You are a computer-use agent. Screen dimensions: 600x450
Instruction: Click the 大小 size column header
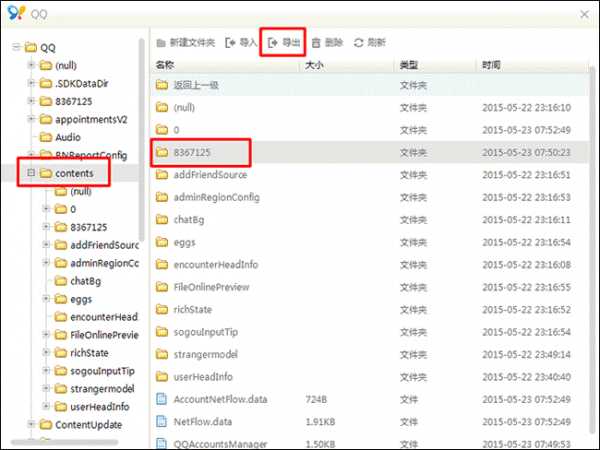pos(314,65)
